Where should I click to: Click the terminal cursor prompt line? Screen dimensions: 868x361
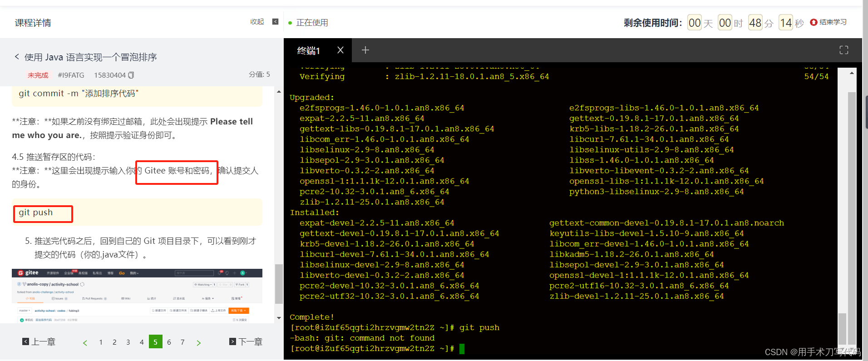click(377, 349)
